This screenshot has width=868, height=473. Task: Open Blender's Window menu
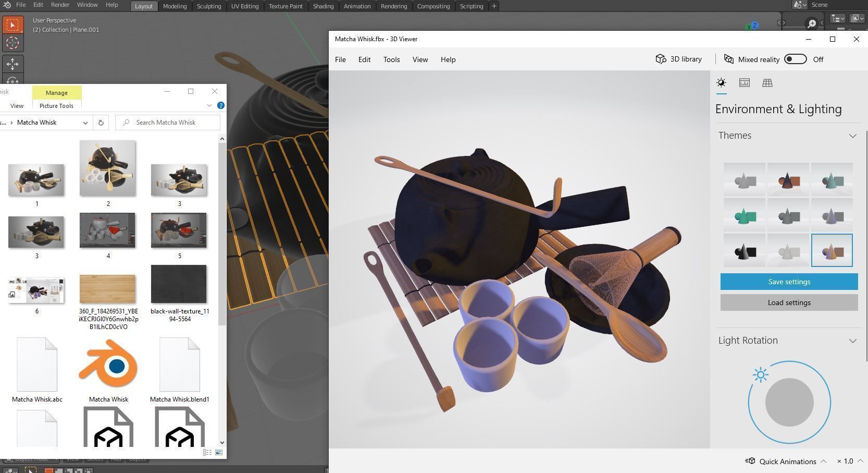87,5
